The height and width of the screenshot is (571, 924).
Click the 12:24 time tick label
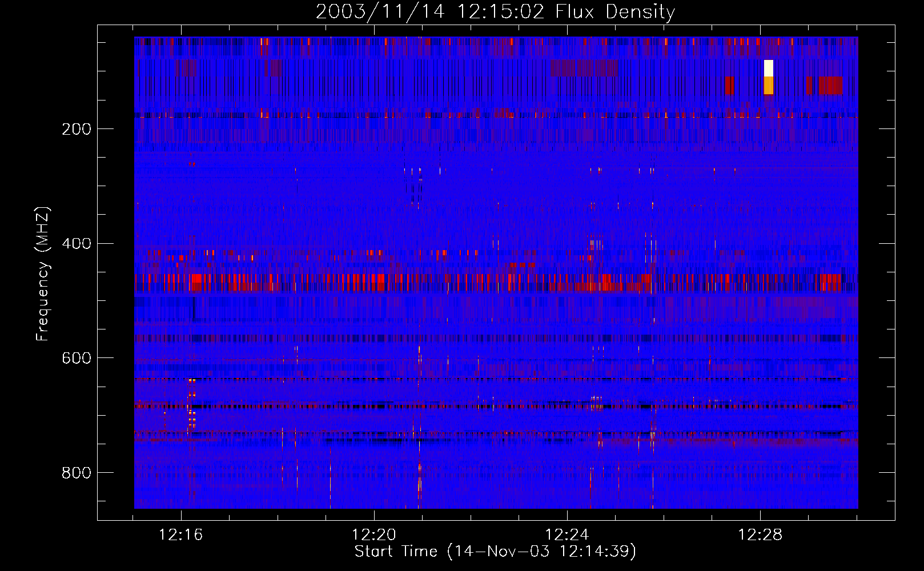[567, 535]
